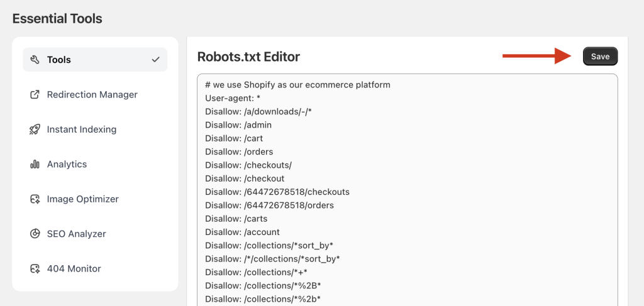Click the Robots.txt Editor heading

tap(248, 57)
